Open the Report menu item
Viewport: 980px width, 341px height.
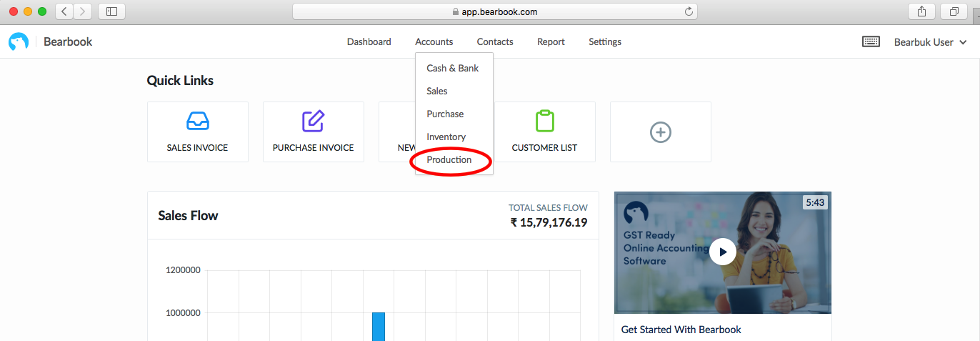pyautogui.click(x=551, y=42)
